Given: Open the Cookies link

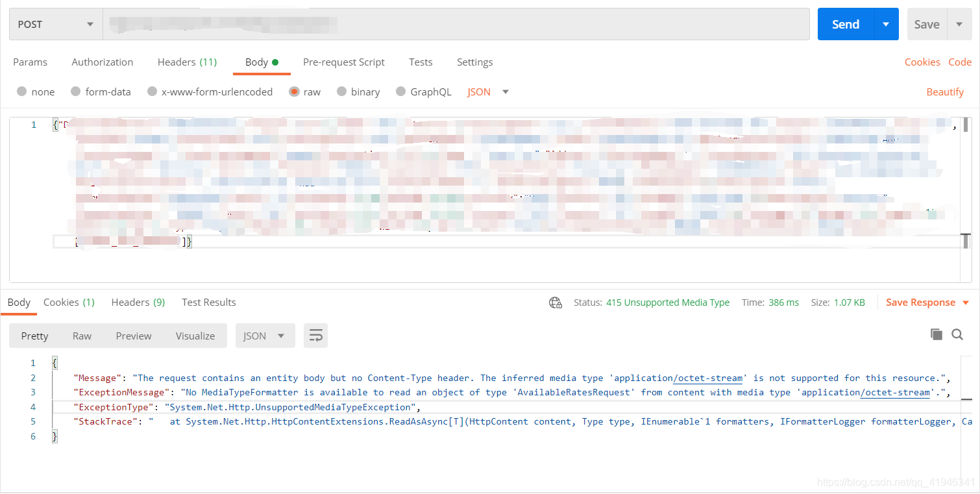Looking at the screenshot, I should tap(922, 62).
